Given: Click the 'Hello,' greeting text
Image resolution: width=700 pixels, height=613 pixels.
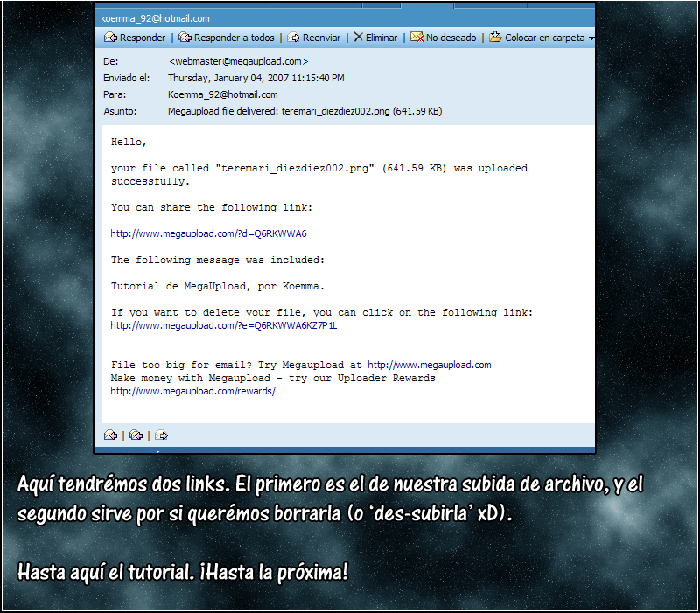Looking at the screenshot, I should [x=129, y=143].
